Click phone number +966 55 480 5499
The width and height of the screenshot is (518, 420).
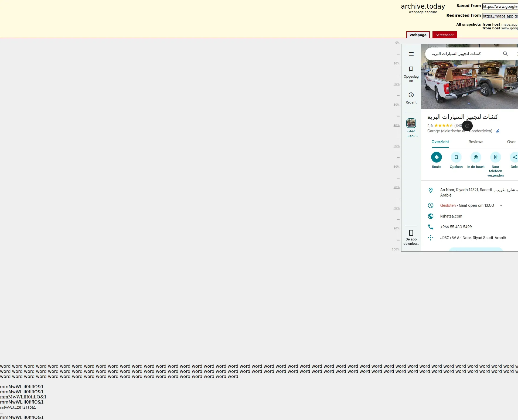click(x=456, y=227)
